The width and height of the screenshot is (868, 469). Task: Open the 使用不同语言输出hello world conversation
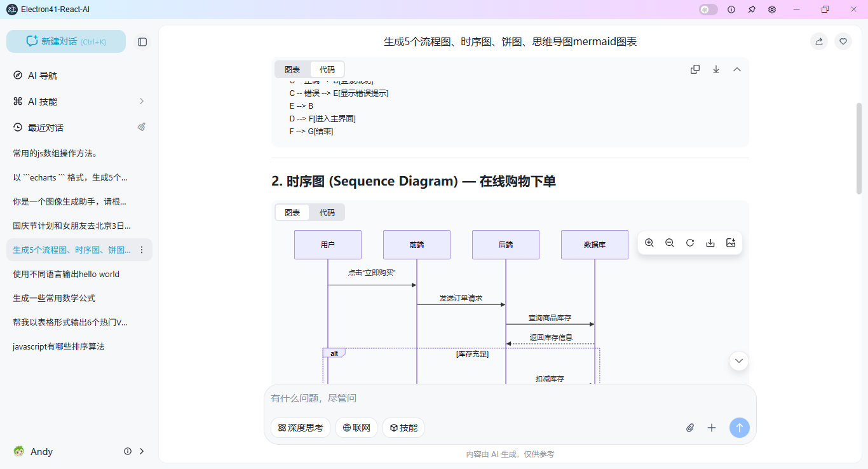coord(79,274)
